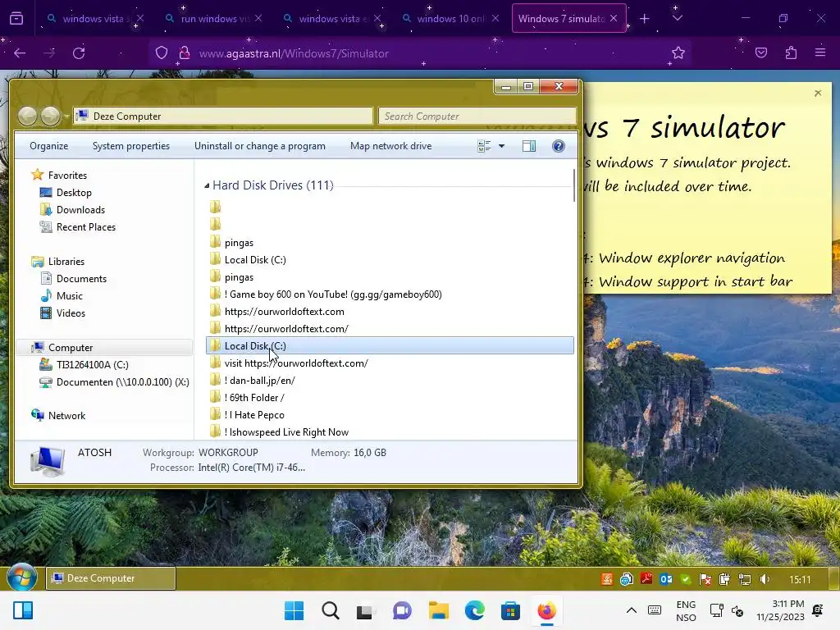
Task: Open the Explorer recent pages dropdown arrow
Action: pyautogui.click(x=66, y=116)
